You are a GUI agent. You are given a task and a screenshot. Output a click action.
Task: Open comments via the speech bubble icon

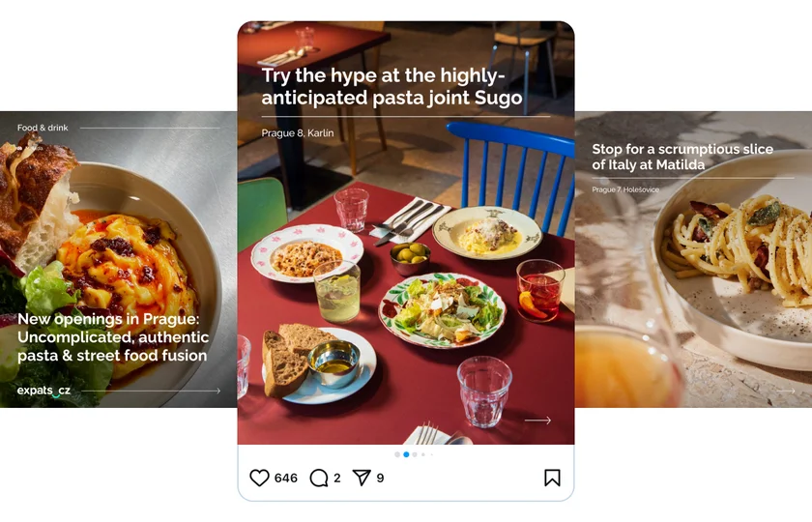319,478
